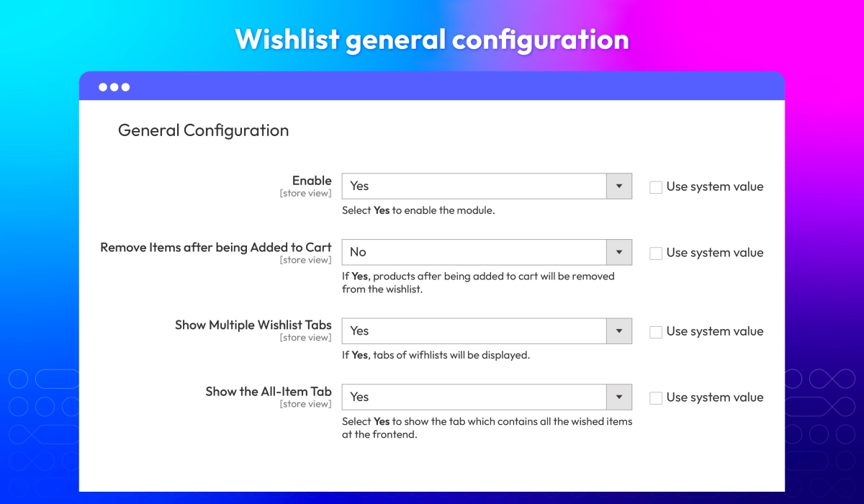Click the Remove Items after being Added to Cart label

click(216, 247)
